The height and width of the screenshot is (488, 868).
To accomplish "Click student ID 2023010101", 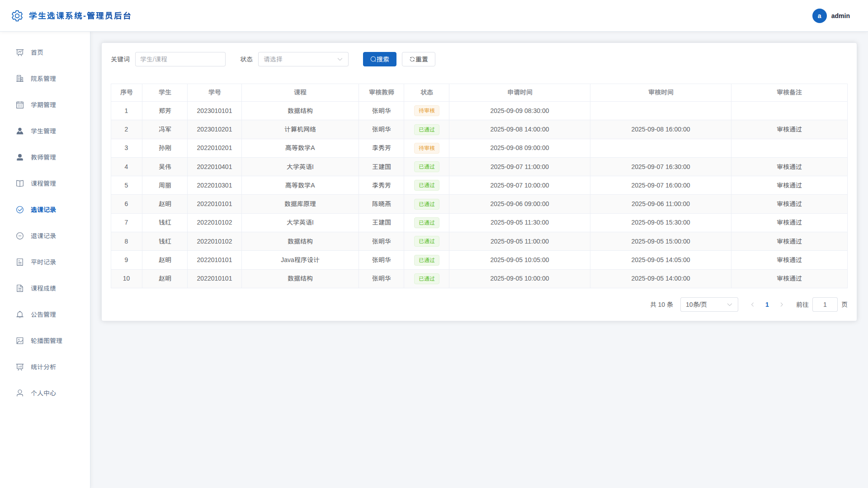I will click(x=214, y=111).
